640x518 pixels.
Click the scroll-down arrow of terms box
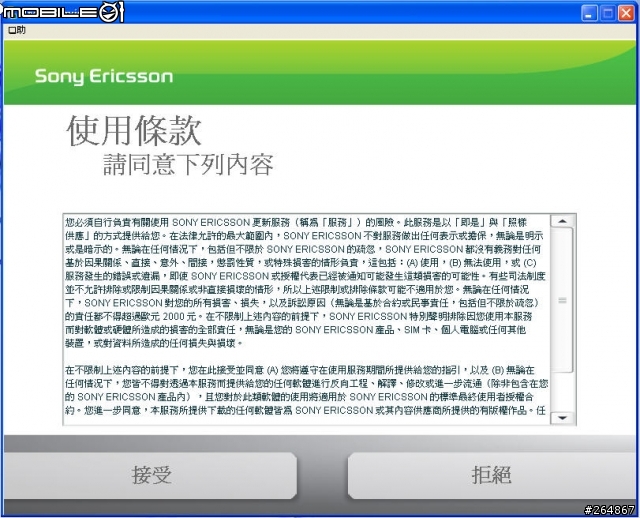[562, 418]
